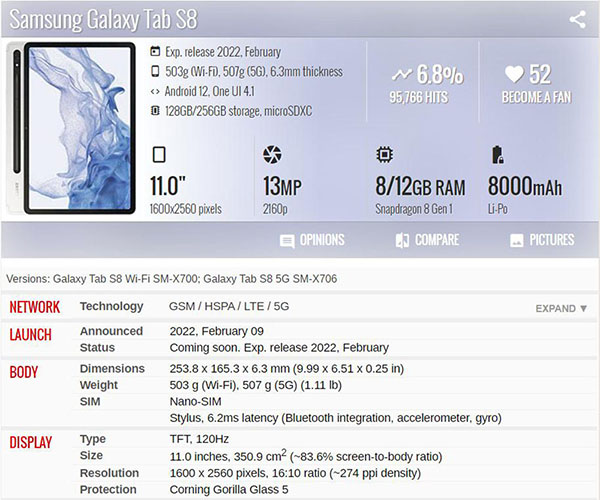600x500 pixels.
Task: Click the battery icon above 8000mAh
Action: pos(496,155)
